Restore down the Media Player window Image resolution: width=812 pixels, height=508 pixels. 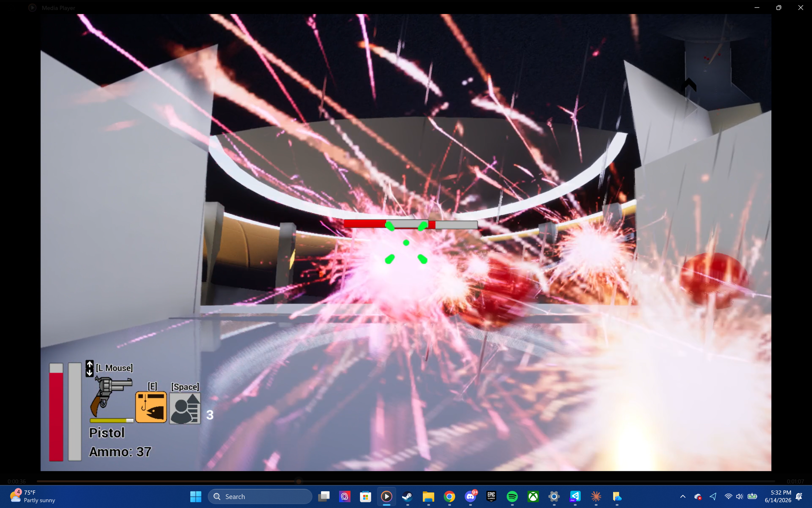point(779,7)
